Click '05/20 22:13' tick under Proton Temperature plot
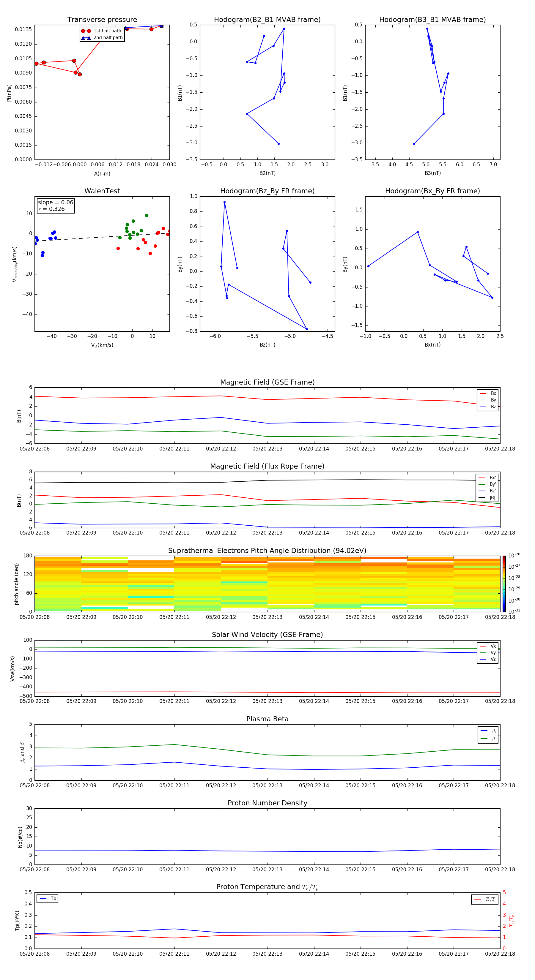 click(x=267, y=954)
